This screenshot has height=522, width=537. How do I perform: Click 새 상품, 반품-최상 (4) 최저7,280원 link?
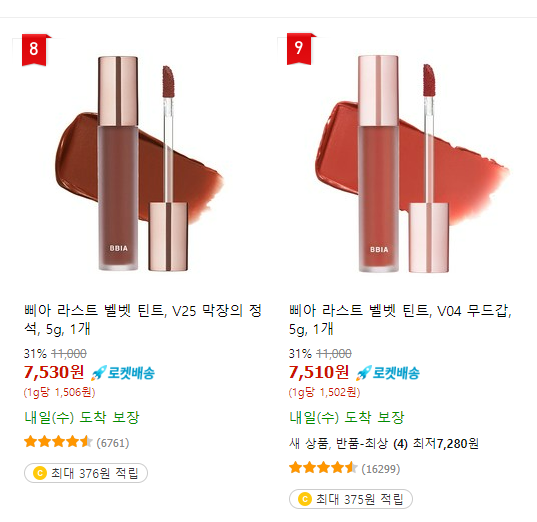(x=384, y=444)
